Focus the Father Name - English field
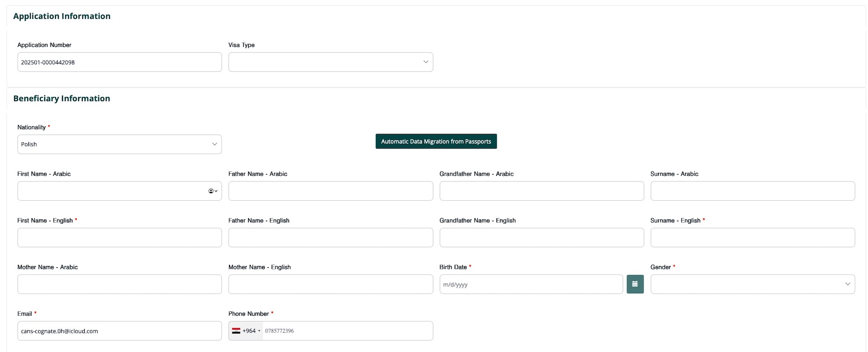Image resolution: width=868 pixels, height=352 pixels. pyautogui.click(x=331, y=238)
